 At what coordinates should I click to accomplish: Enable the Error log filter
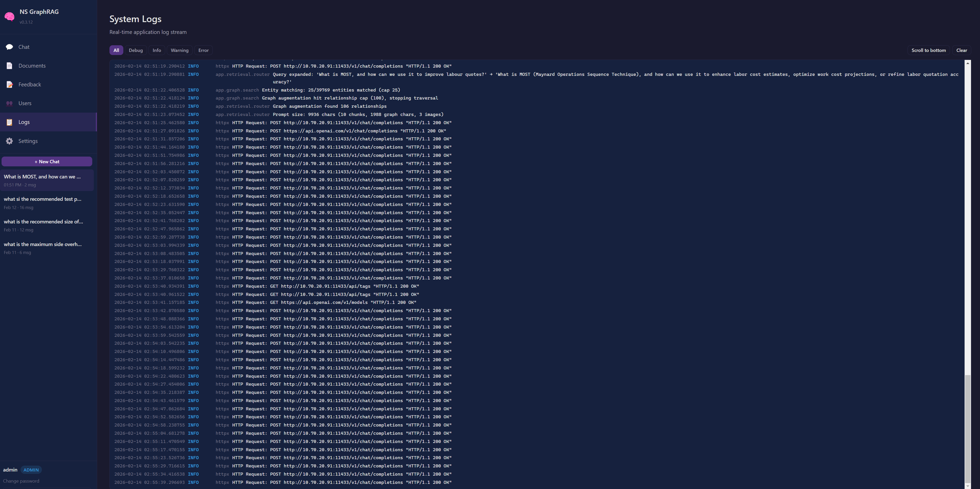tap(203, 50)
